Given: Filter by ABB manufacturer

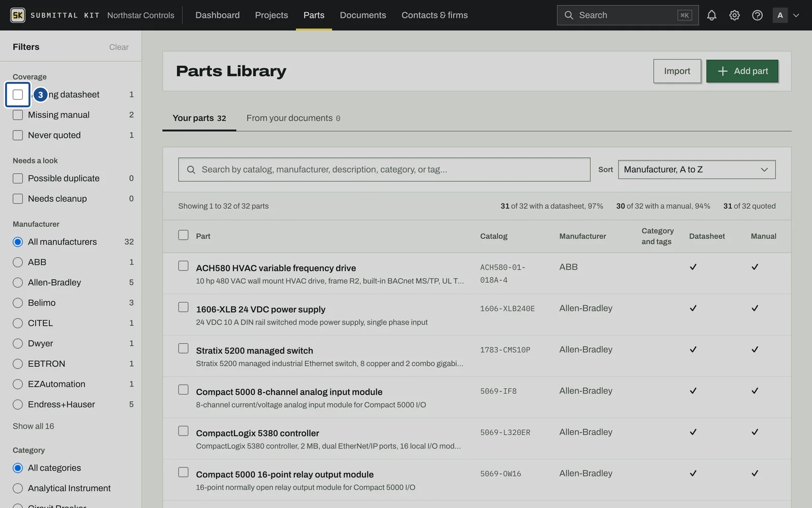Looking at the screenshot, I should 18,262.
